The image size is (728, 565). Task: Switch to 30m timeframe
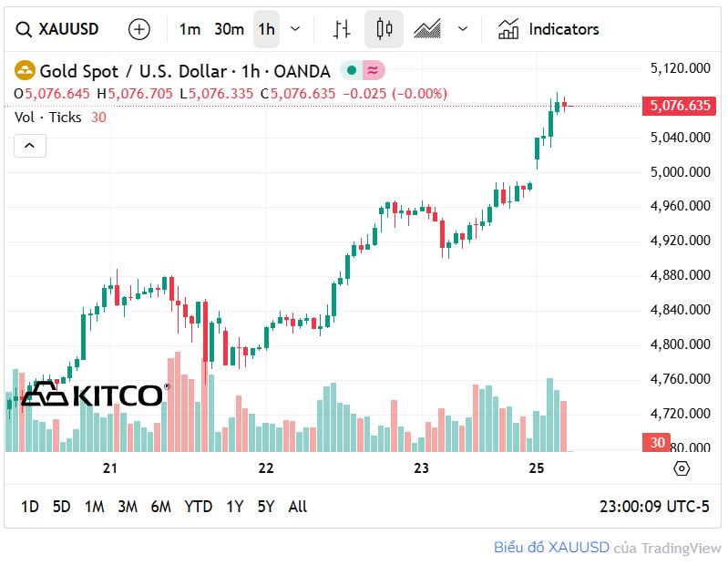[x=229, y=29]
